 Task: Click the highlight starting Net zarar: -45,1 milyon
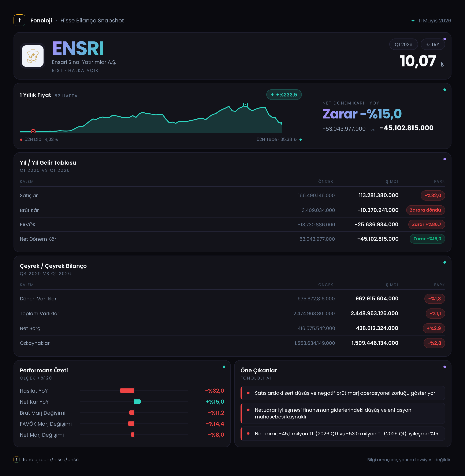pyautogui.click(x=343, y=434)
